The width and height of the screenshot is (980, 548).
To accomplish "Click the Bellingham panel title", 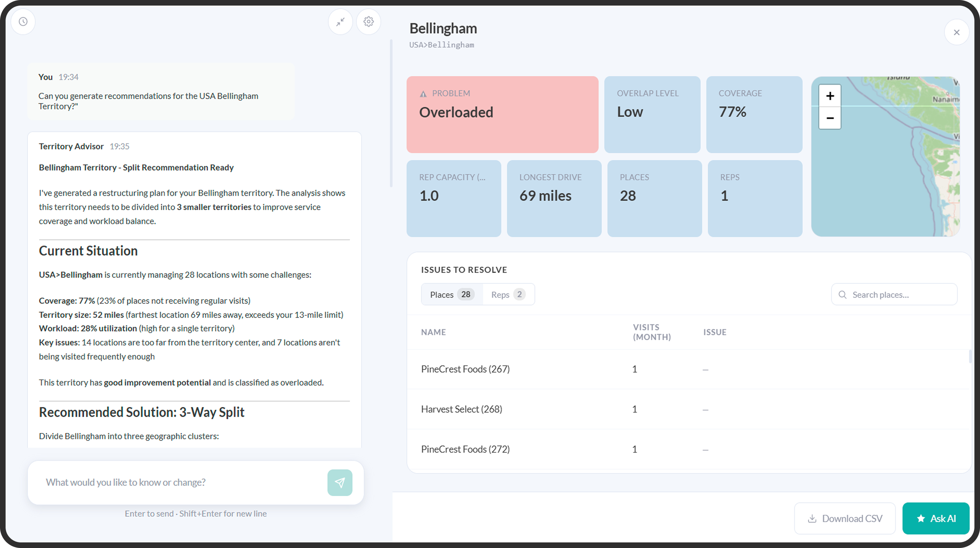I will pos(443,29).
